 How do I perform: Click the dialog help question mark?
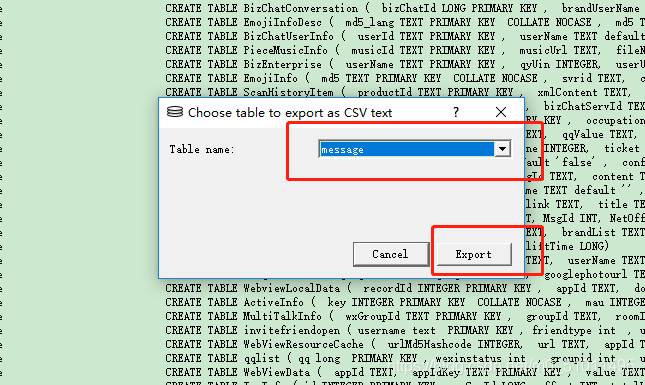pos(456,112)
